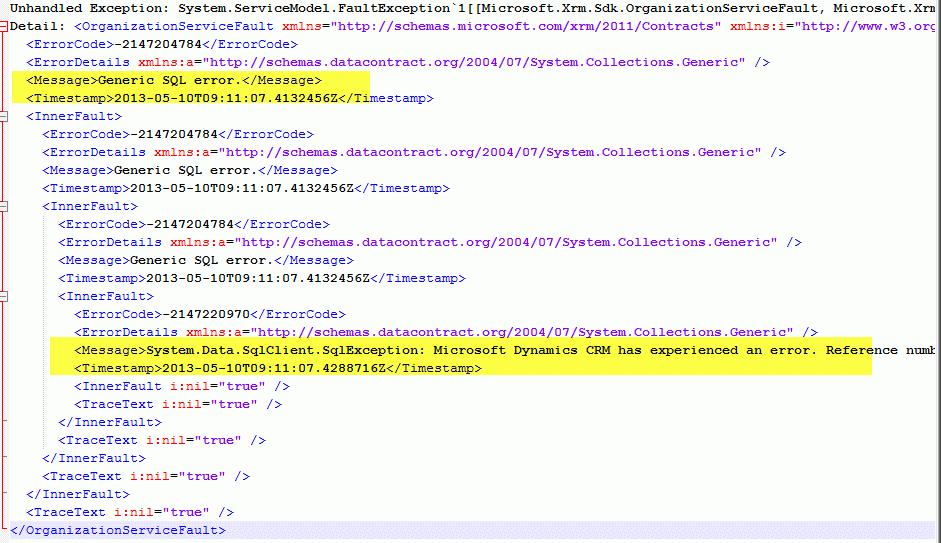941x543 pixels.
Task: Click the ErrorDetails line inside the innermost InnerFault
Action: (x=446, y=332)
